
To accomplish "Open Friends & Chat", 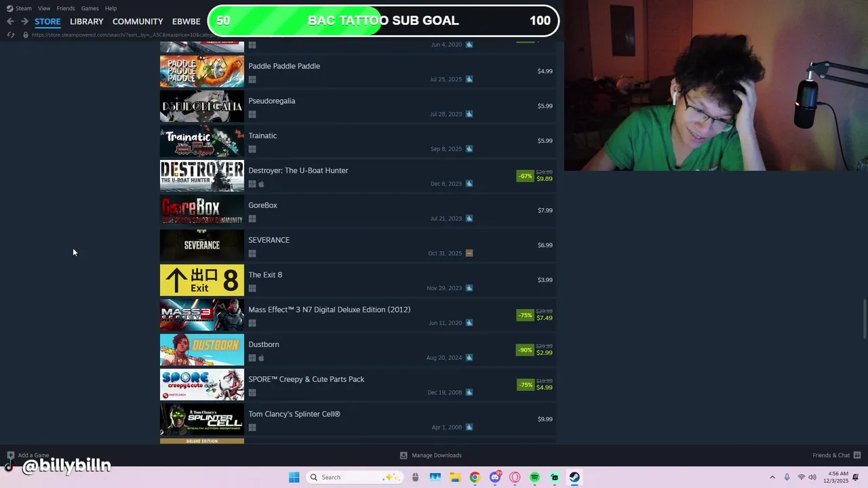I will click(x=836, y=455).
